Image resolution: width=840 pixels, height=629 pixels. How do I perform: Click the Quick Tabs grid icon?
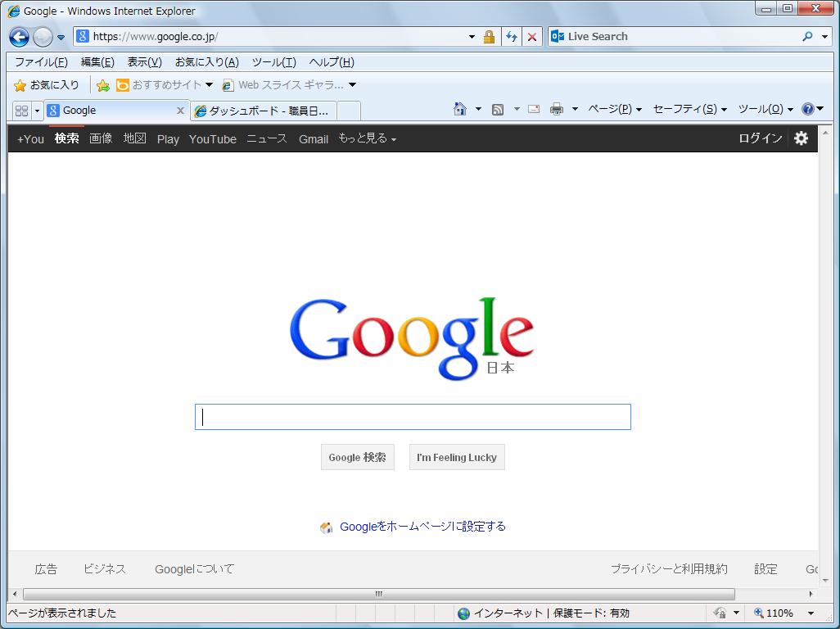pos(22,111)
